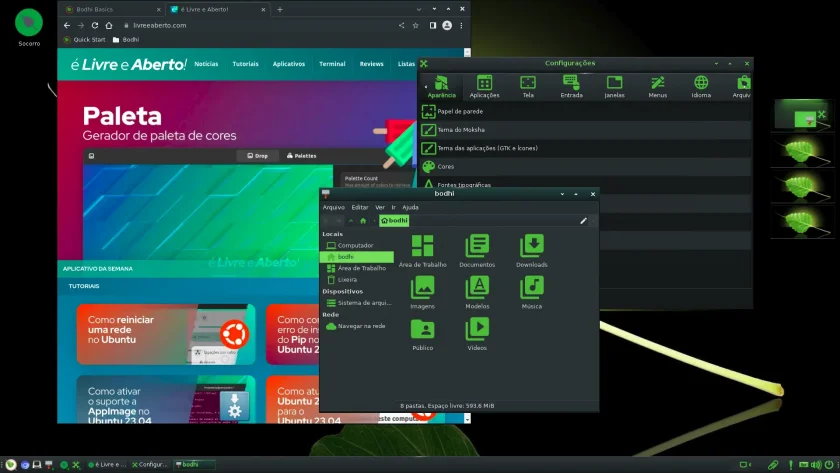Screen dimensions: 840x473
Task: Expand the Chrome tab search chevron
Action: 419,9
